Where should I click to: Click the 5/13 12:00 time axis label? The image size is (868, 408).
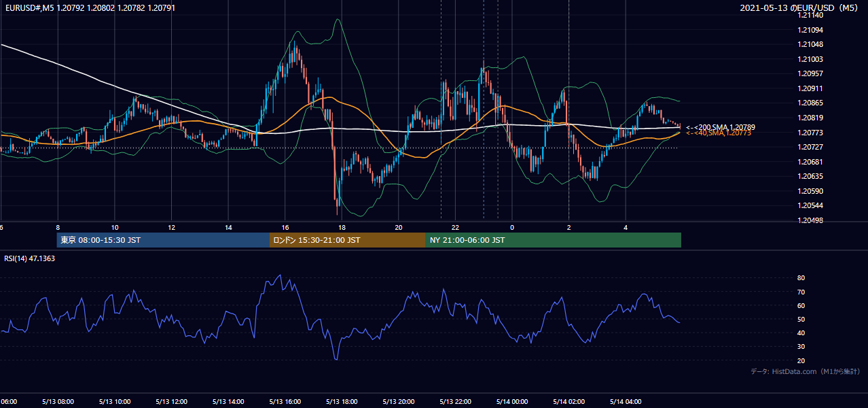[171, 402]
